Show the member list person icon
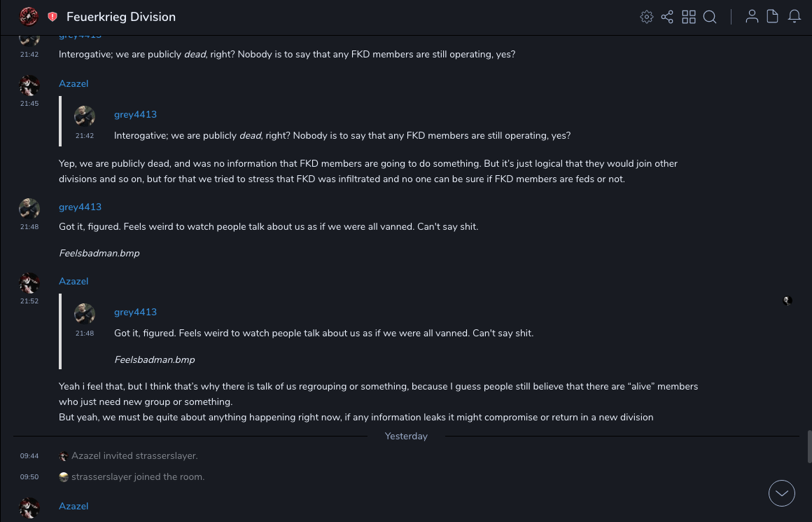 click(752, 17)
